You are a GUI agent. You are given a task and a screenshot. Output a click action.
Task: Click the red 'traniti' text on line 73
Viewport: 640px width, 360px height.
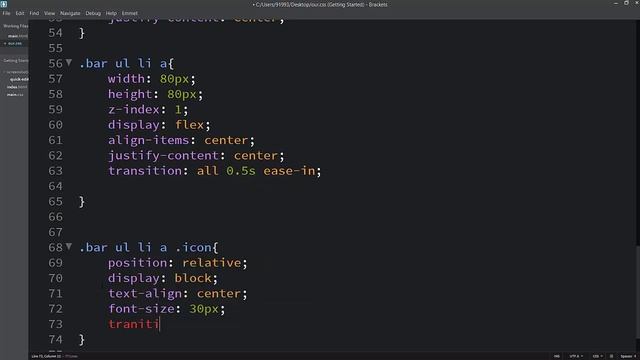coord(133,324)
